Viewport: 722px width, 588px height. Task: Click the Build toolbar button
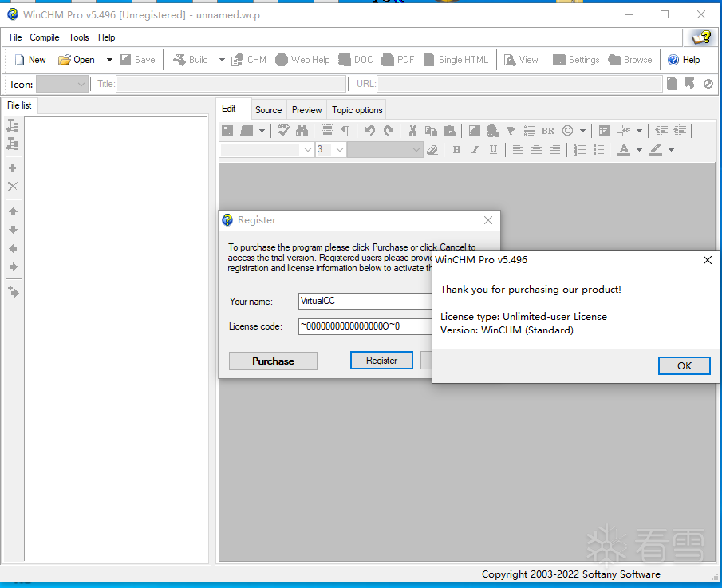[x=191, y=60]
